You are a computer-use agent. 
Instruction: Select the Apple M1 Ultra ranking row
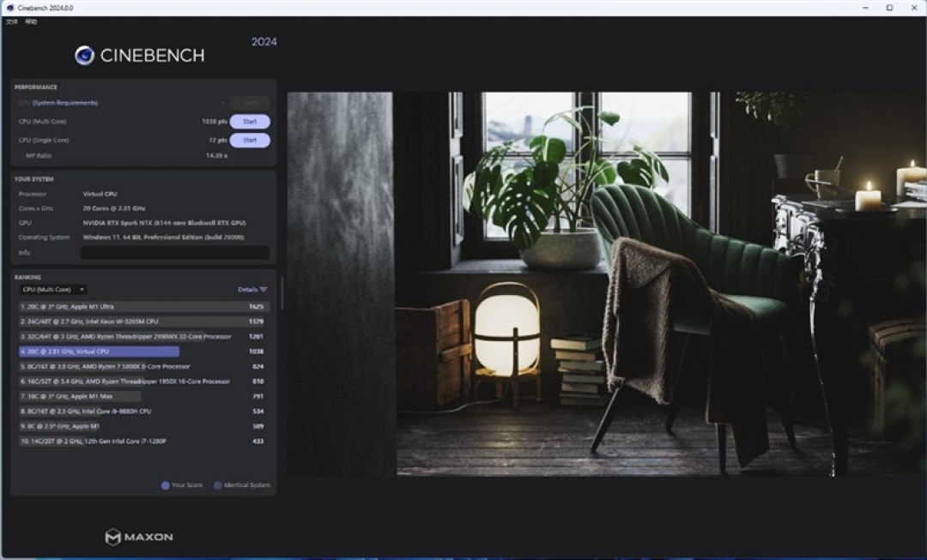coord(144,306)
